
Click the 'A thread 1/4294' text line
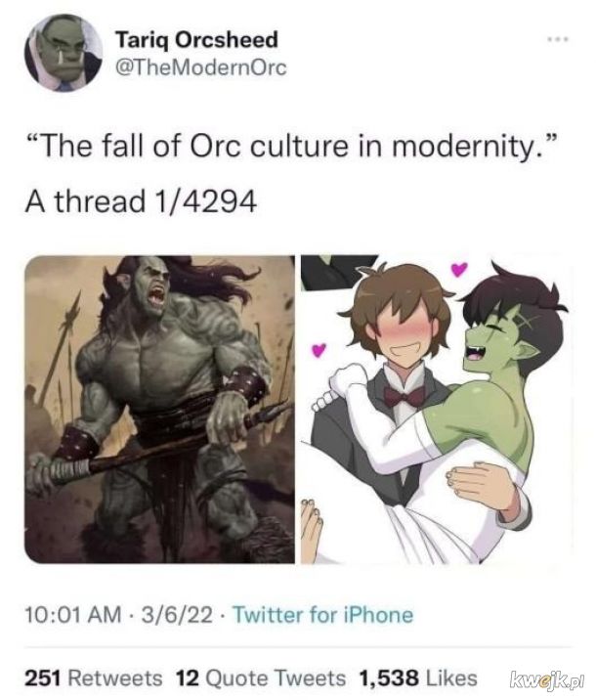tap(141, 200)
